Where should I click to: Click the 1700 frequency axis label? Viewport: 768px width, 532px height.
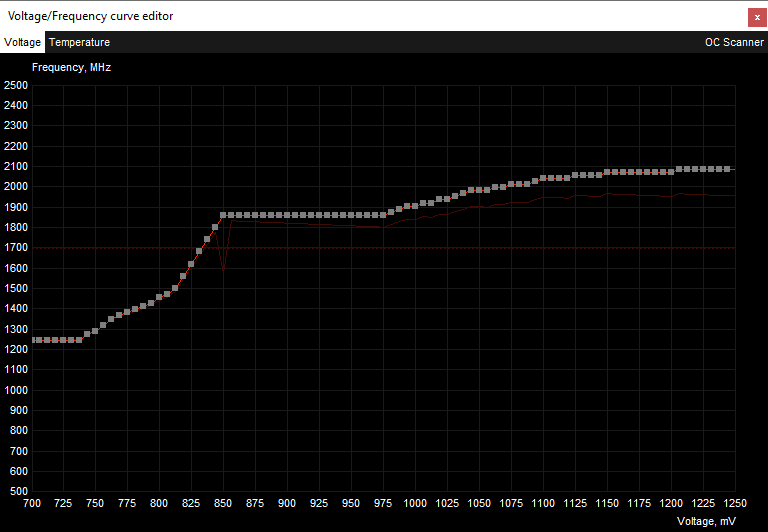click(16, 248)
